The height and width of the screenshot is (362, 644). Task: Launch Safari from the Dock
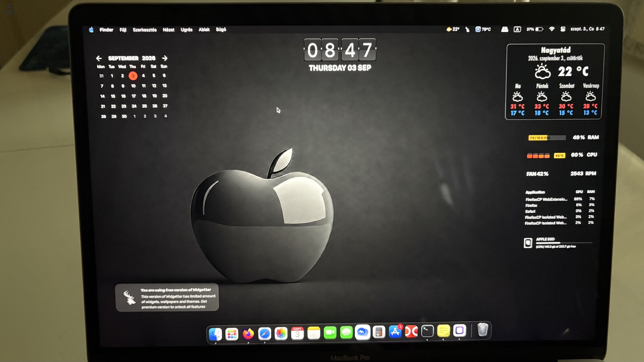(x=264, y=333)
